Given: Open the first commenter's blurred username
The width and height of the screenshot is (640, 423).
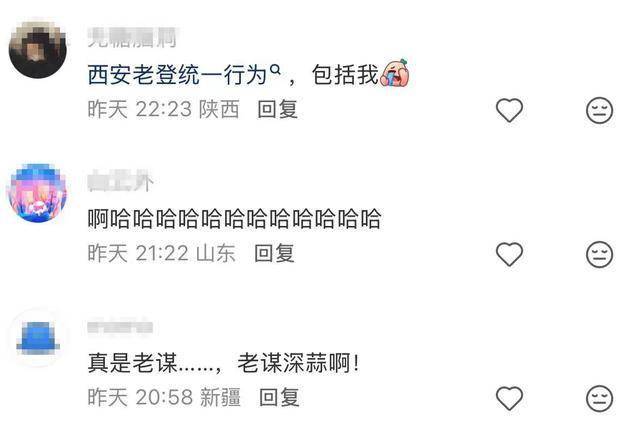Looking at the screenshot, I should 132,38.
